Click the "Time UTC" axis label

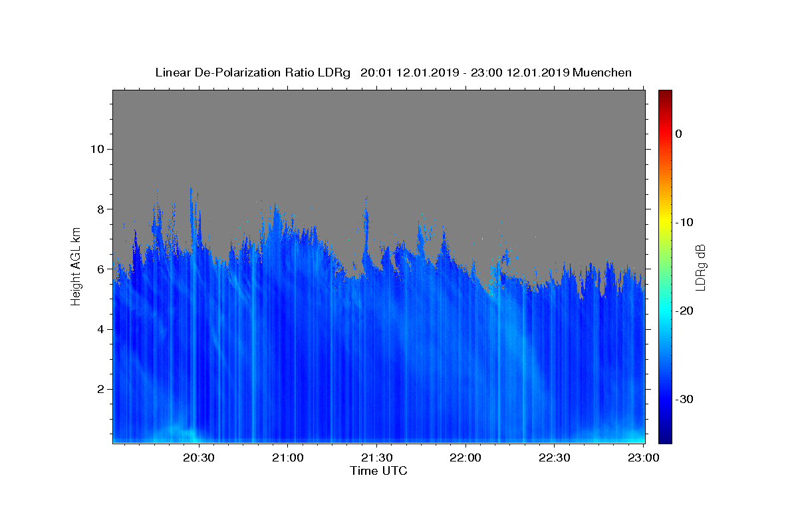[378, 471]
